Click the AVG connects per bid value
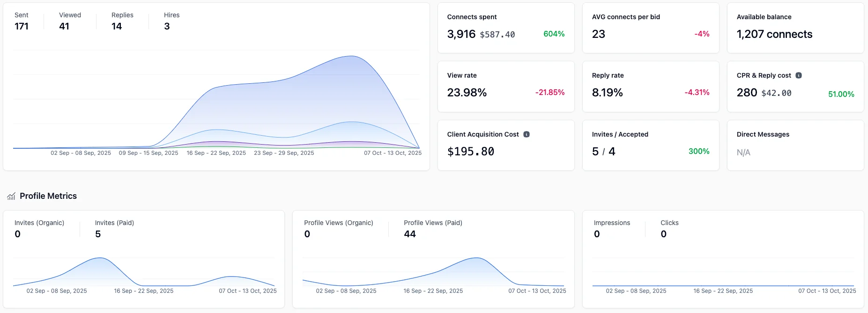The image size is (868, 313). 599,34
